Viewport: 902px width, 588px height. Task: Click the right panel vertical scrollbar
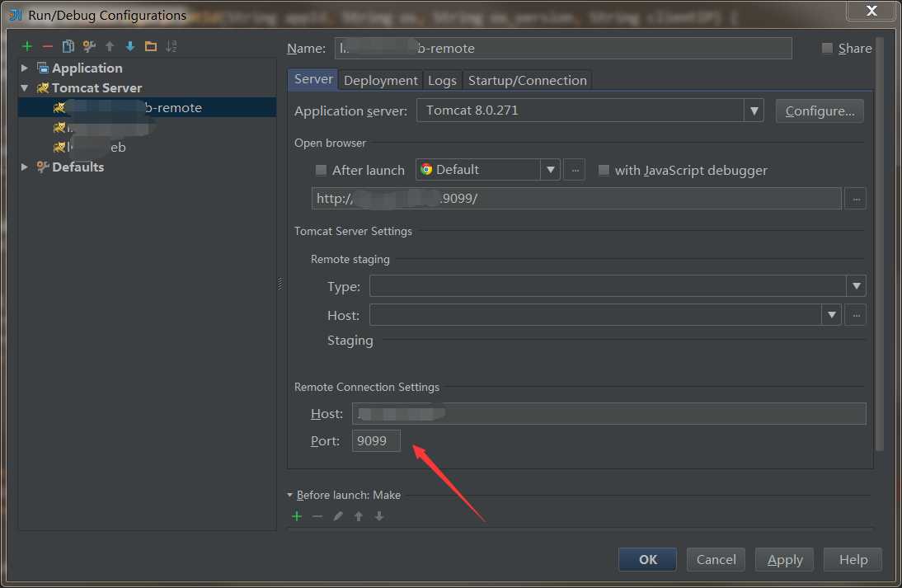[880, 244]
